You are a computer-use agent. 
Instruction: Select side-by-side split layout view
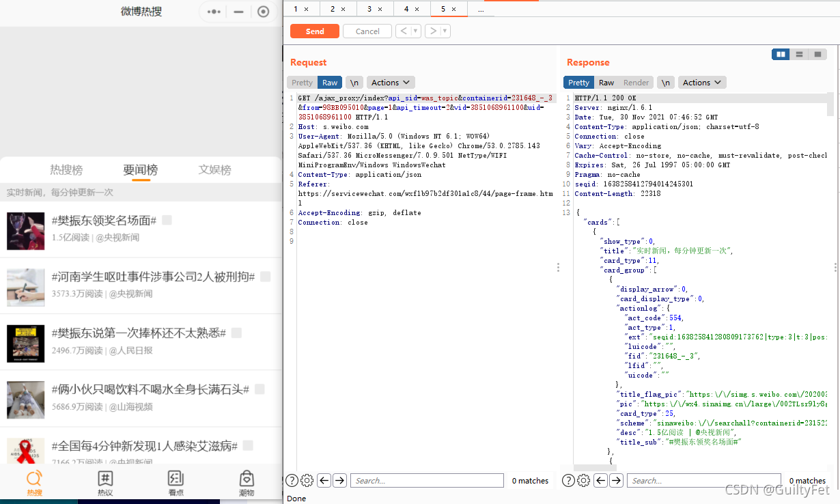[x=781, y=54]
